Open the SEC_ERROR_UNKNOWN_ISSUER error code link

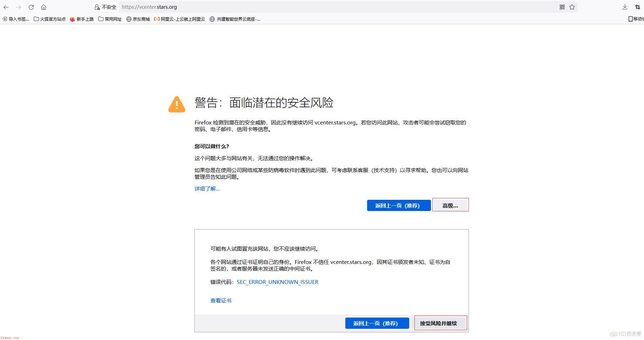(x=277, y=282)
